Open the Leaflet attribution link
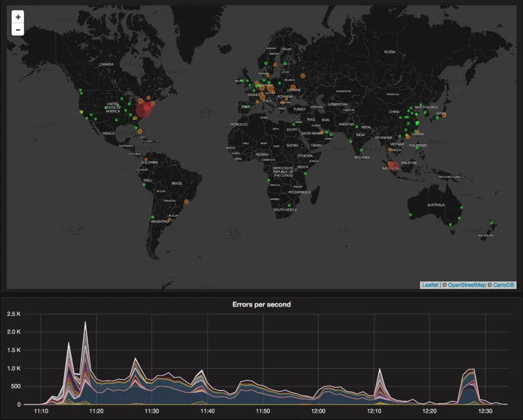 430,285
